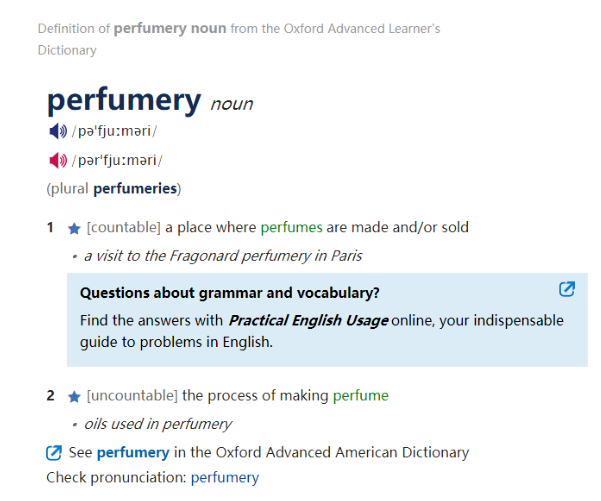Viewport: 601px width, 501px height.
Task: Play the blue British pronunciation audio
Action: [x=57, y=132]
